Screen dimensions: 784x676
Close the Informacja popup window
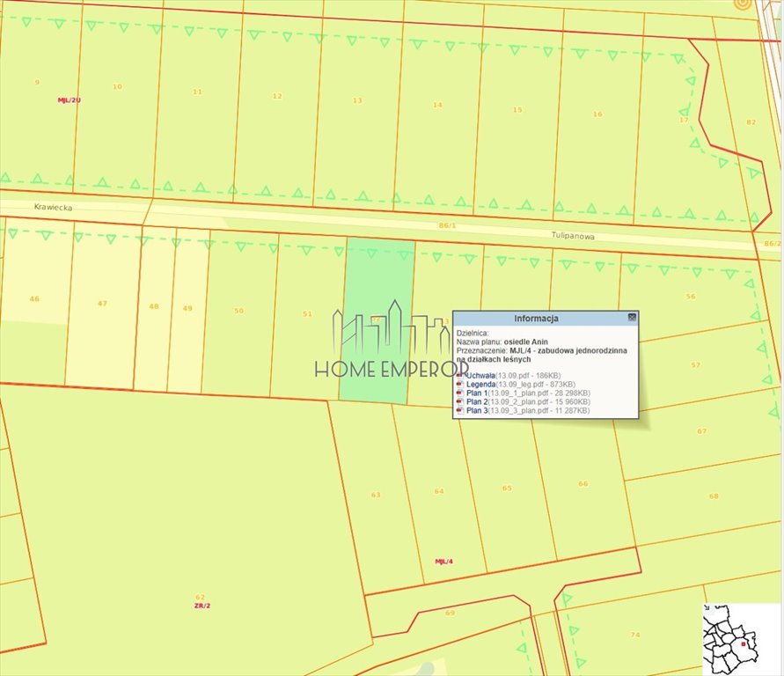click(632, 318)
